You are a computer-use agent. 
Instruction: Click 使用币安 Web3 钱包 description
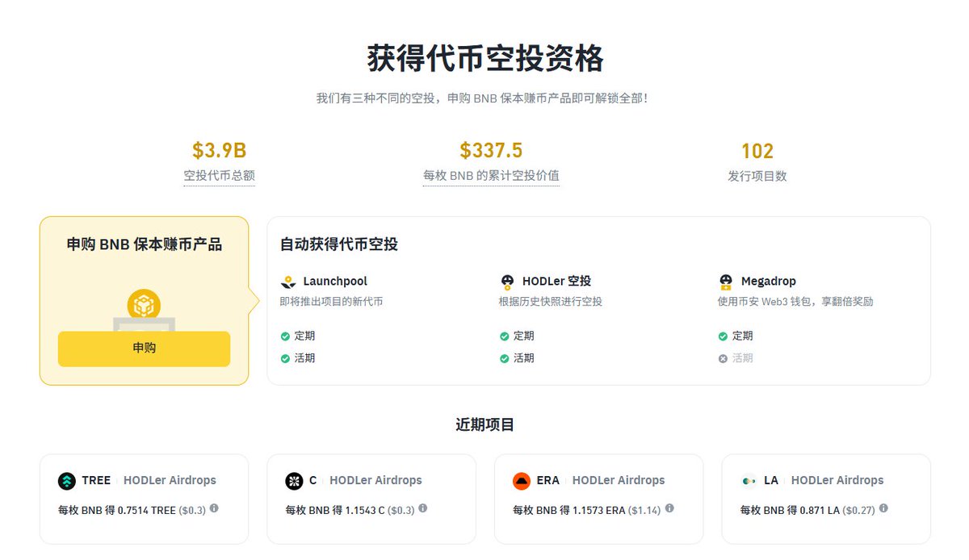click(795, 302)
